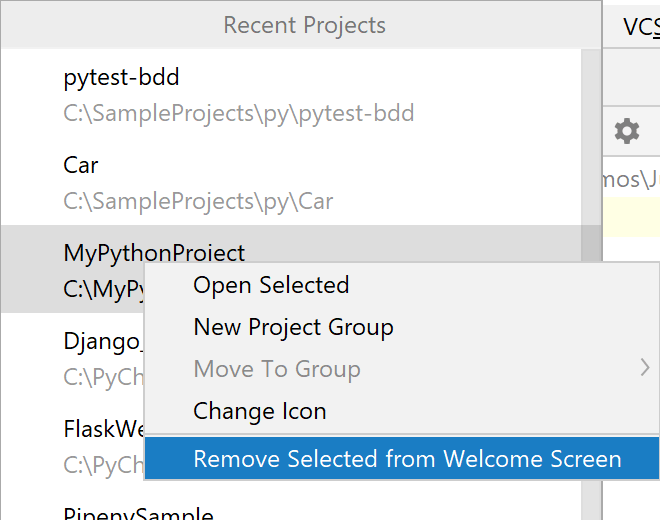The image size is (660, 520).
Task: Click the path under MyPythonProject
Action: [104, 291]
